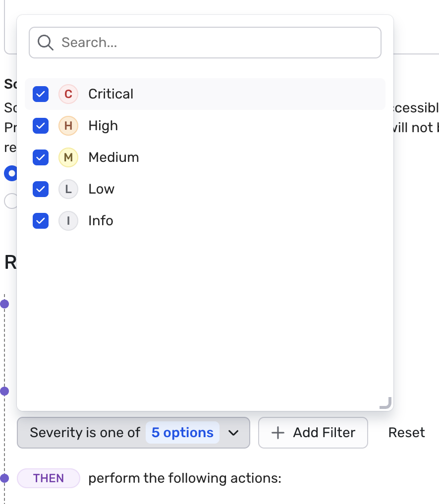Click the THEN step label
The image size is (439, 504).
tap(49, 478)
